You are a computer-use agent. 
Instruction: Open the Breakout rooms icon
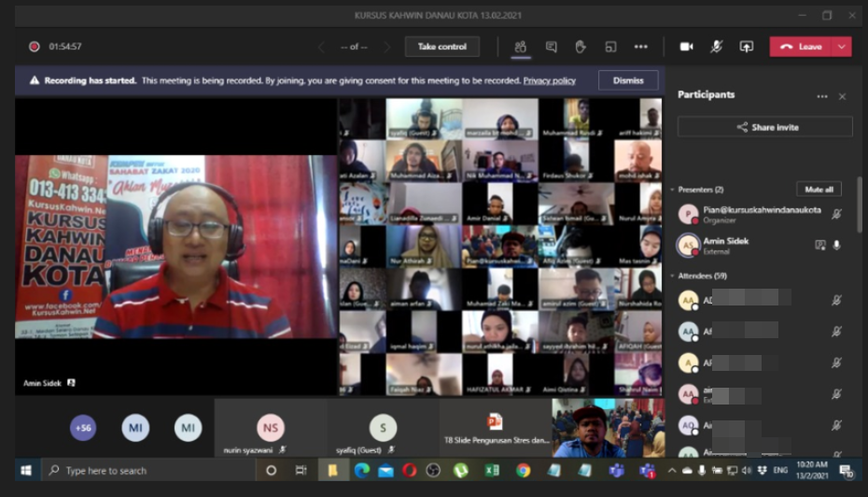610,47
